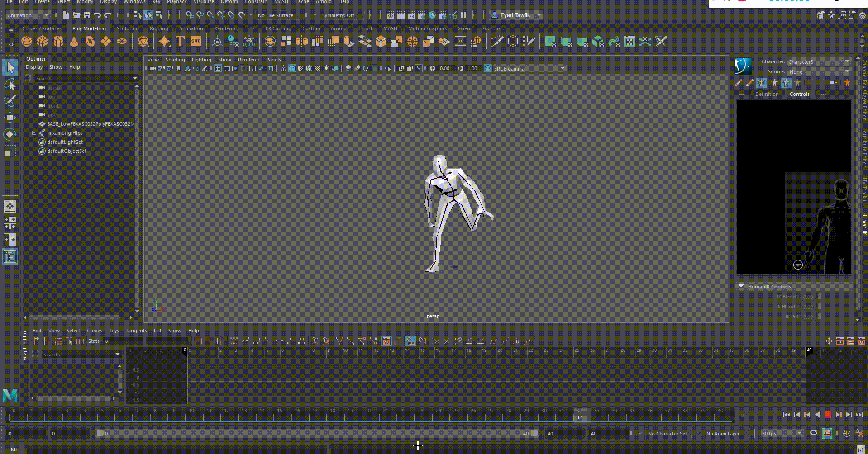Create a polygon sphere from the shelf
868x454 pixels.
(27, 42)
